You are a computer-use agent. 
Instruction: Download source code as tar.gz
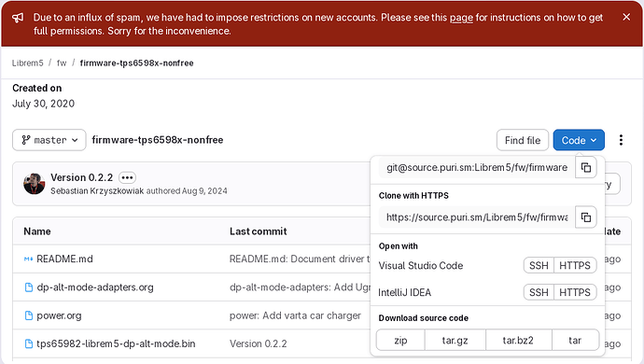click(x=455, y=340)
